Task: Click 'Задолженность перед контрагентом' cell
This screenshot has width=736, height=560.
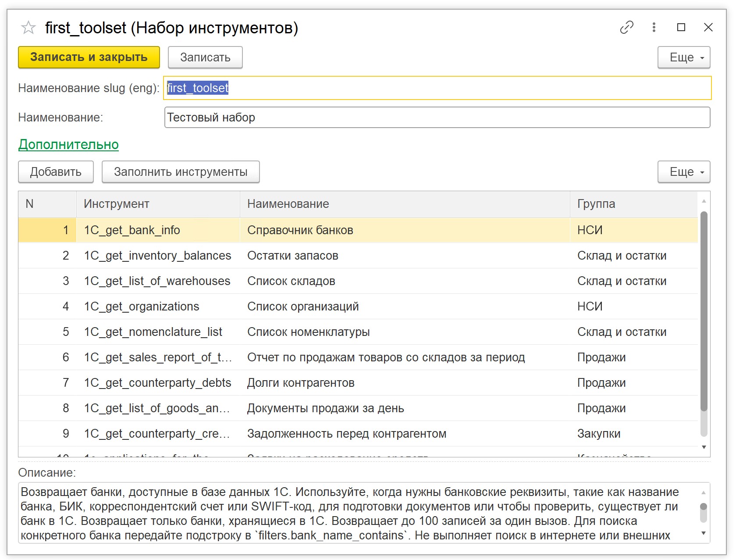Action: coord(405,434)
